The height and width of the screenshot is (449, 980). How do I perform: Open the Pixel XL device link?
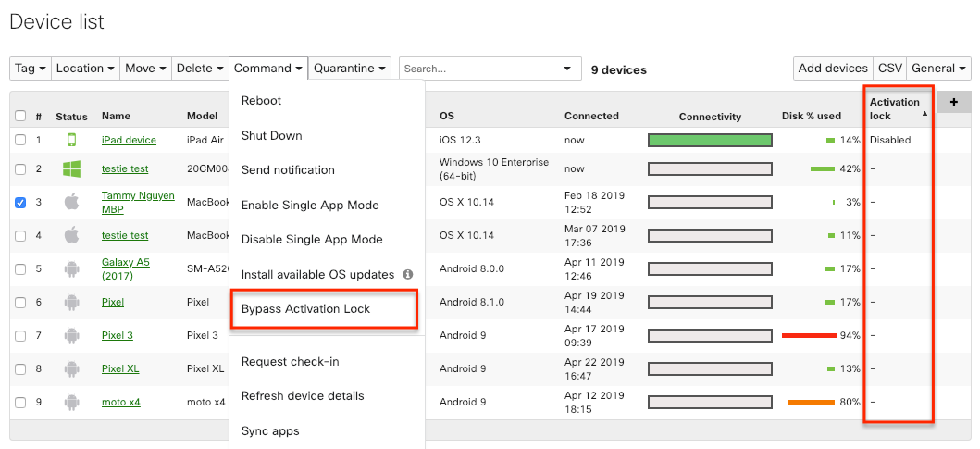pos(120,369)
